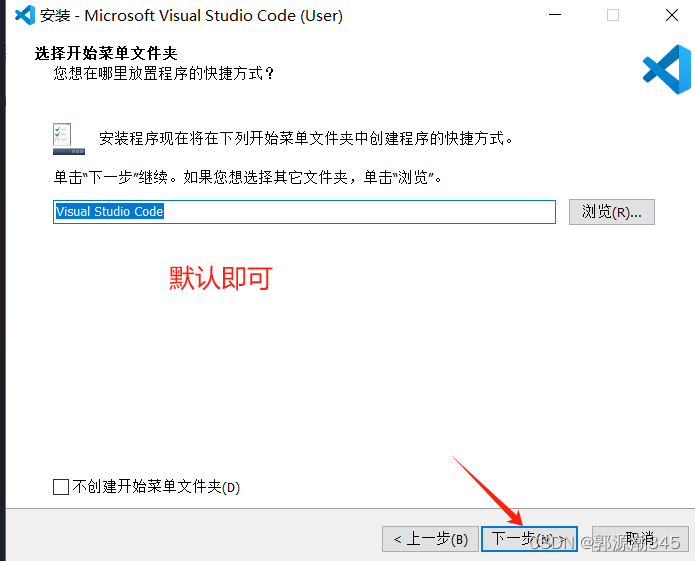Click the sentence starting "安装程序现在将在下列"

306,138
